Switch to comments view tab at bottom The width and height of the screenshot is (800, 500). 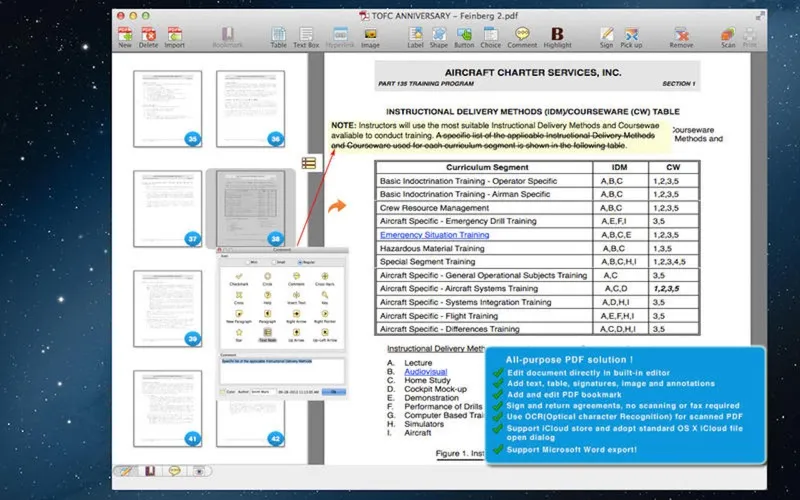(x=173, y=470)
